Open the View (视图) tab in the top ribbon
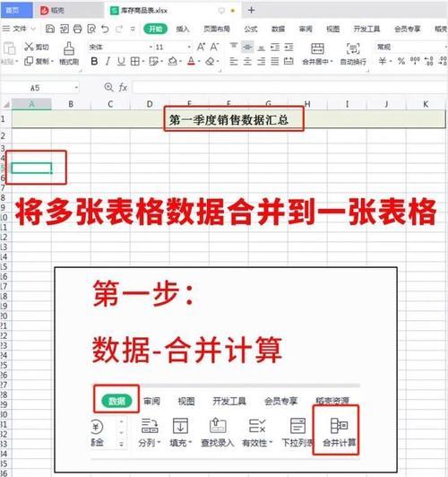This screenshot has width=448, height=477. pos(332,30)
